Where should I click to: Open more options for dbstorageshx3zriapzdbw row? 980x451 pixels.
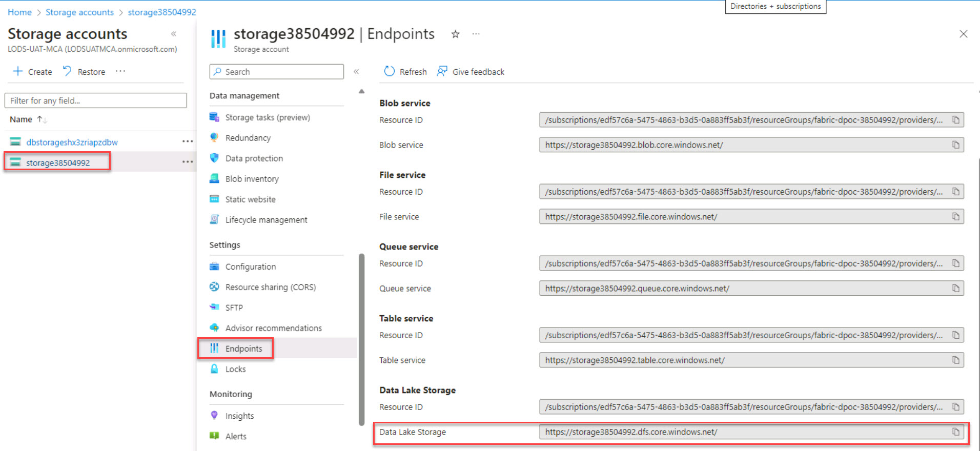(x=188, y=141)
